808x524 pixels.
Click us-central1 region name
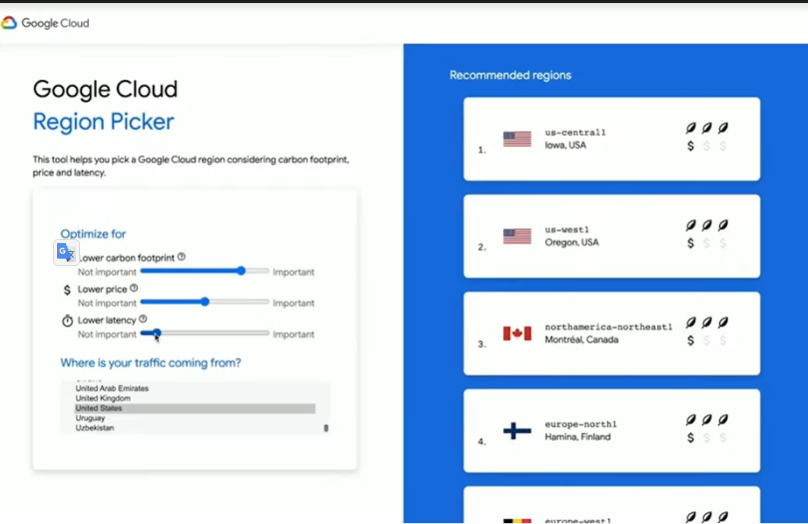pyautogui.click(x=575, y=132)
